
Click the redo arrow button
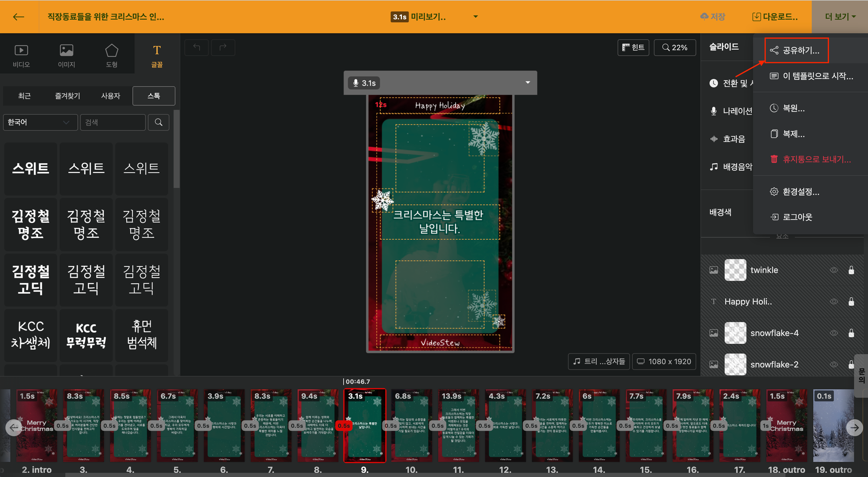click(223, 47)
